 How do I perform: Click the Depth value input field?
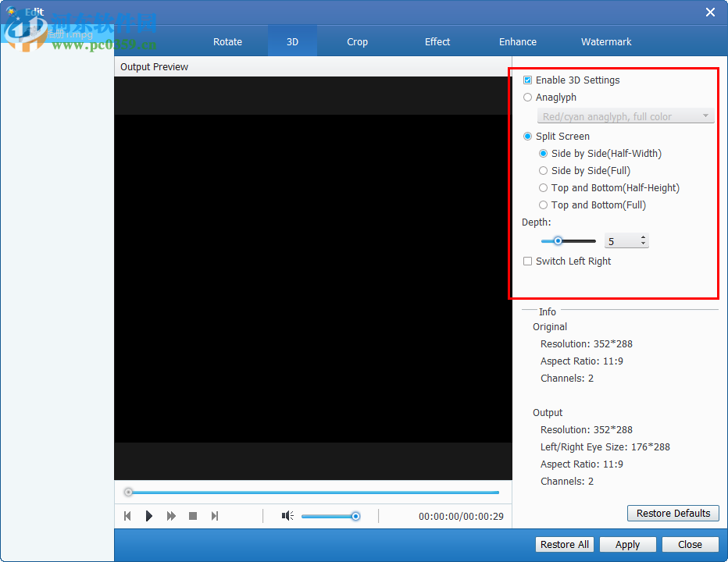coord(621,242)
